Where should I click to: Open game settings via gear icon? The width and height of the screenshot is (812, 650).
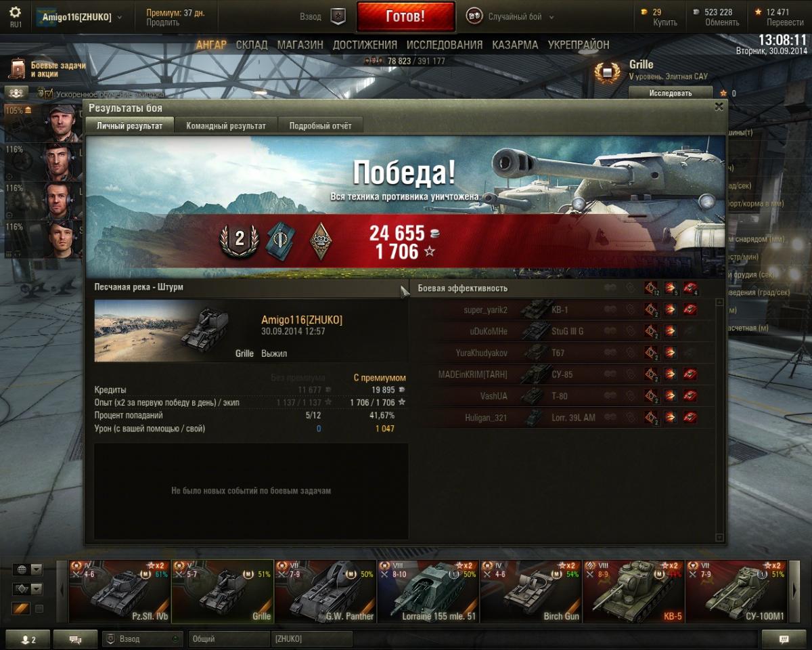point(15,13)
